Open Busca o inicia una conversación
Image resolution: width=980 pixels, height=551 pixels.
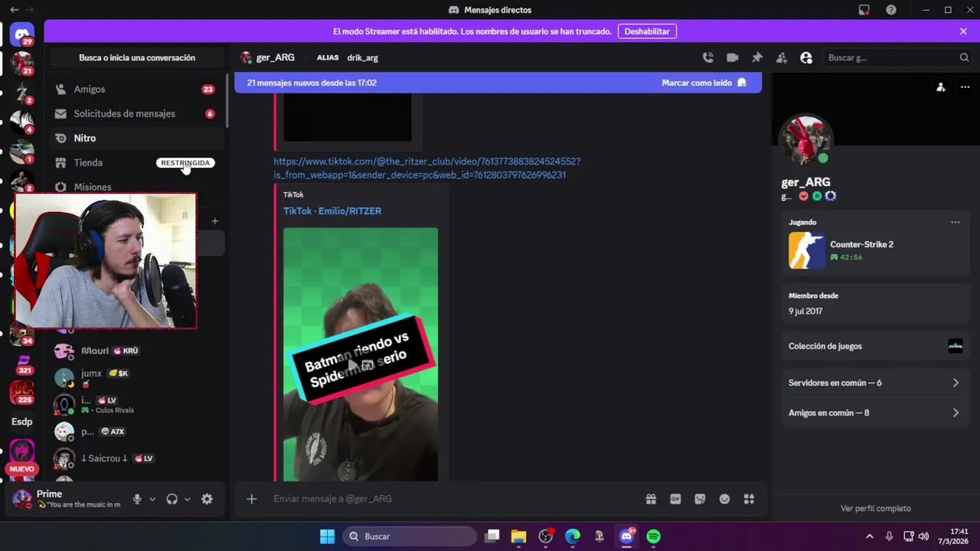(137, 57)
